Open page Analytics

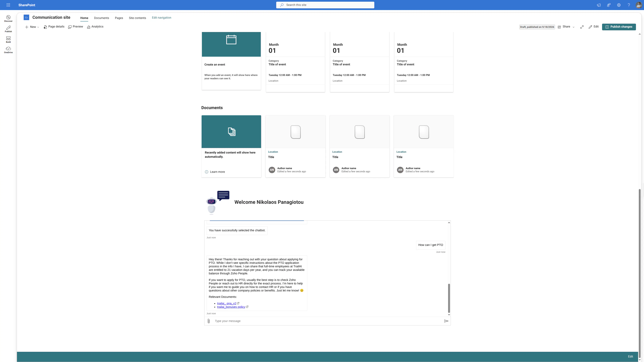tap(95, 27)
